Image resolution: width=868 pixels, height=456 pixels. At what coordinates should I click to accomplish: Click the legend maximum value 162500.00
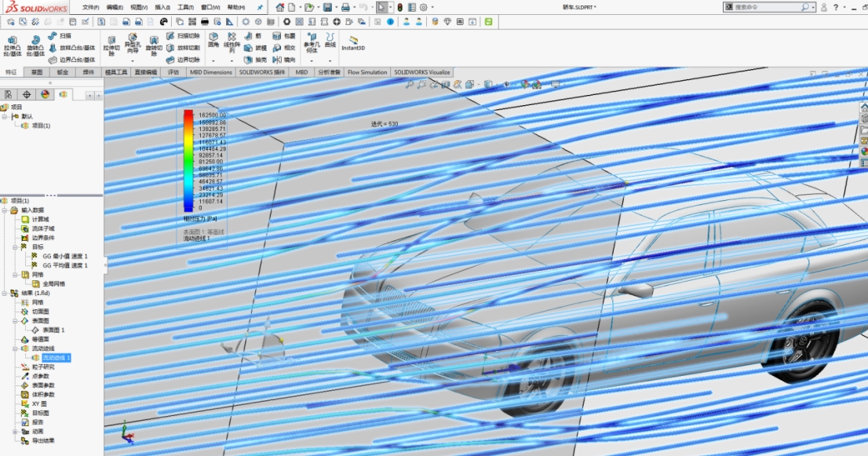(212, 115)
